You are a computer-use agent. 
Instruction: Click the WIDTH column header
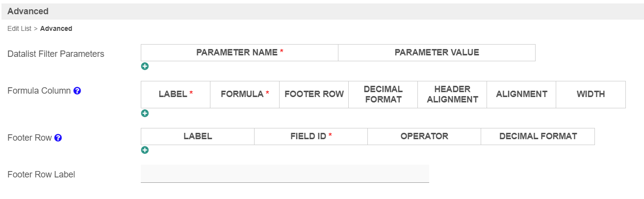coord(591,94)
